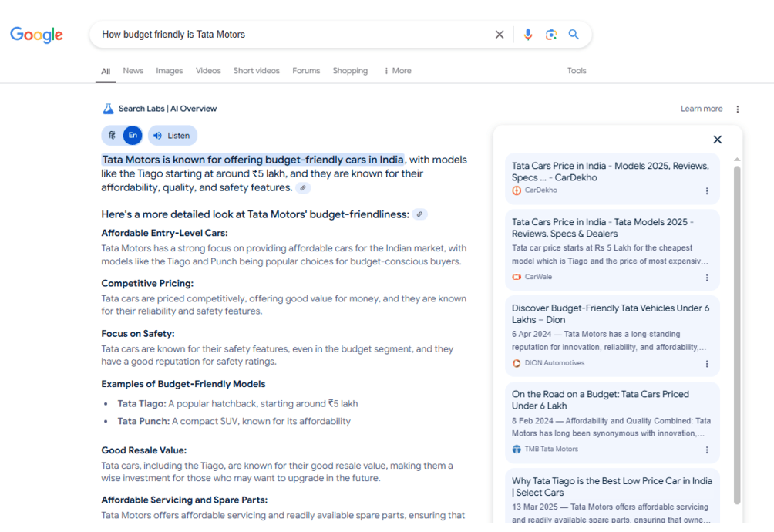Click source link icon after first paragraph

[x=304, y=188]
